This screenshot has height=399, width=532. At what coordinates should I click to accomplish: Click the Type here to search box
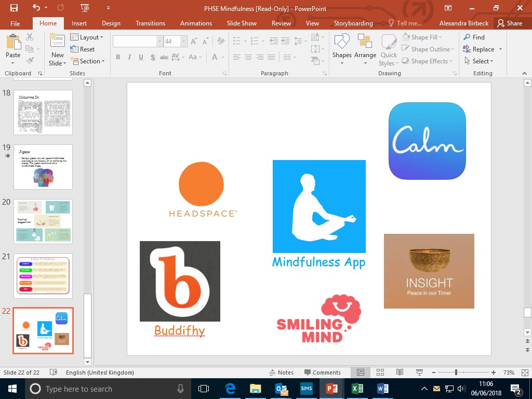[108, 389]
